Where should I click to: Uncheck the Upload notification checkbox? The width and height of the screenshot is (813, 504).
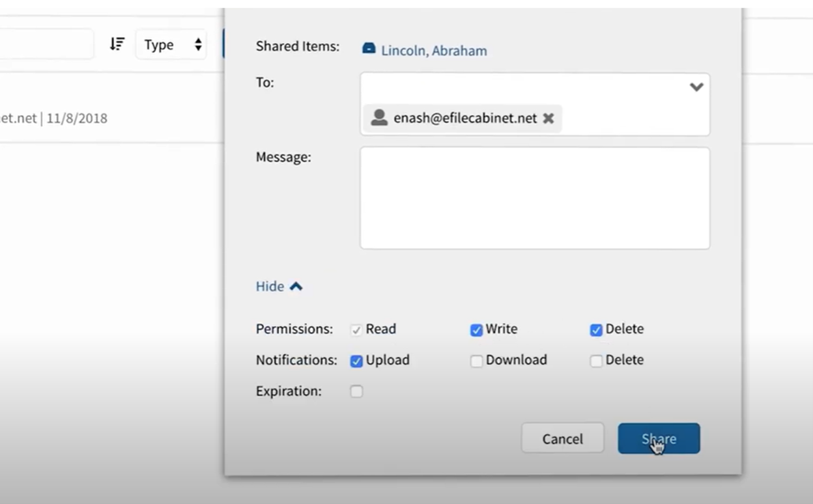click(356, 361)
